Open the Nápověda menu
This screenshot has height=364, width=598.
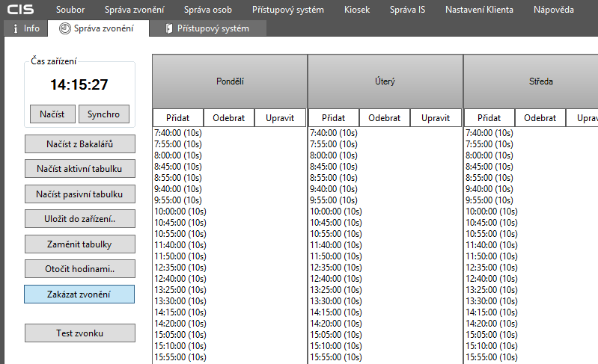pos(554,10)
